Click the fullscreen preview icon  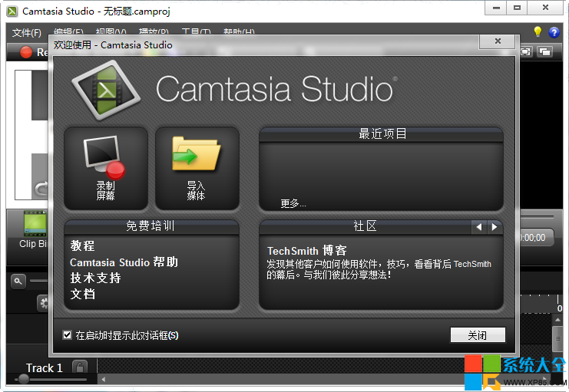click(525, 52)
